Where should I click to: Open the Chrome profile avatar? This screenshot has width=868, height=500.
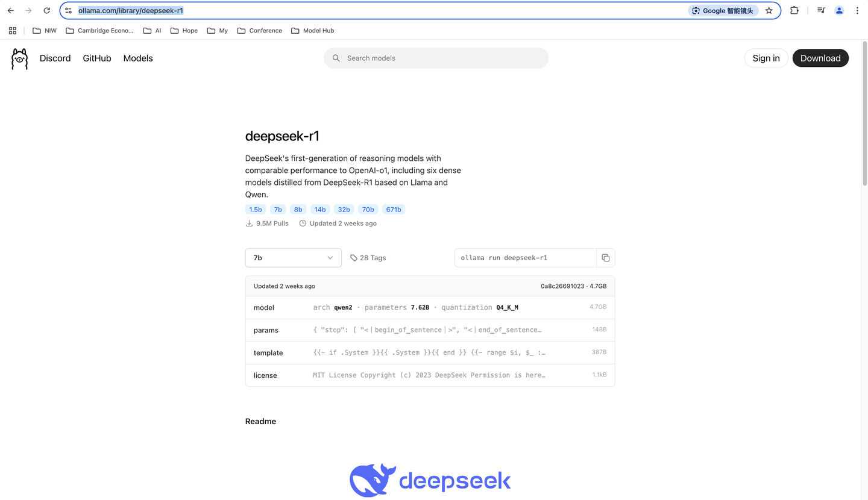839,11
